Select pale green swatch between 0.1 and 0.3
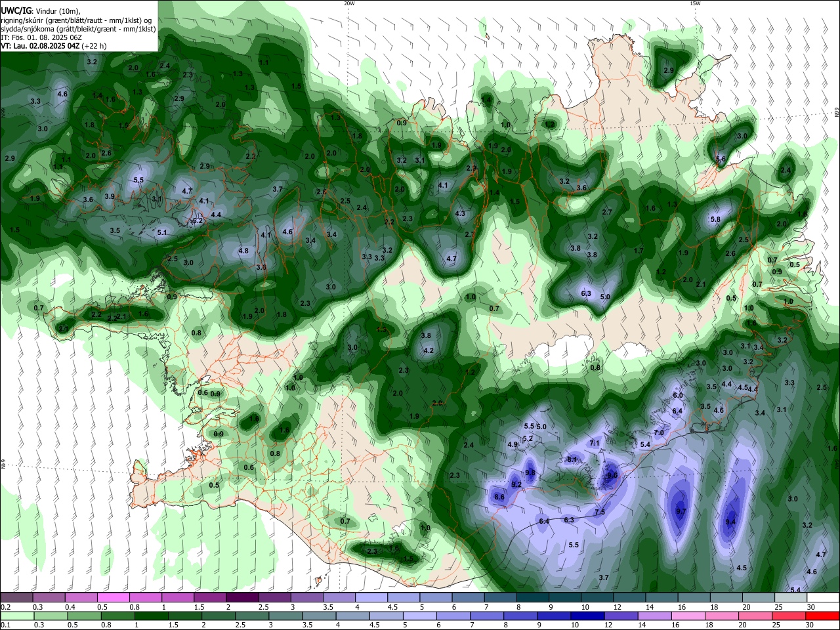The width and height of the screenshot is (840, 630). pyautogui.click(x=16, y=616)
